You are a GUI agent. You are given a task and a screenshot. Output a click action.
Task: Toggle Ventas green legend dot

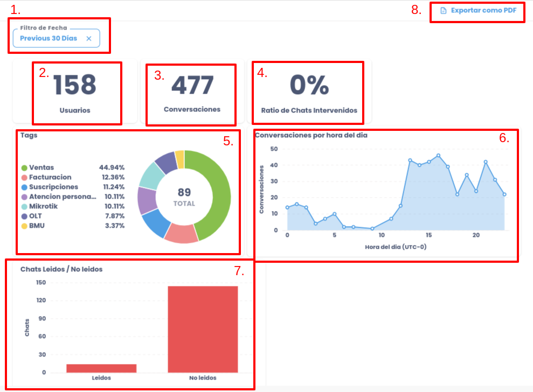click(x=24, y=167)
